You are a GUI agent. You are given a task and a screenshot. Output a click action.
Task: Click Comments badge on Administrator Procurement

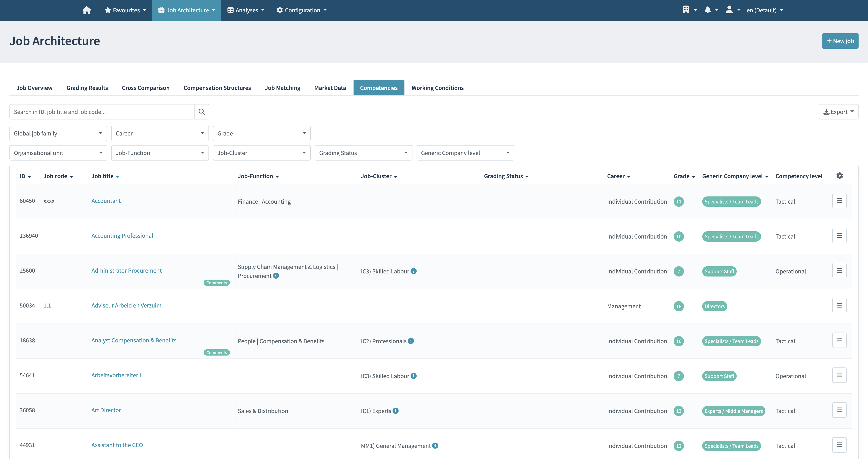coord(216,283)
